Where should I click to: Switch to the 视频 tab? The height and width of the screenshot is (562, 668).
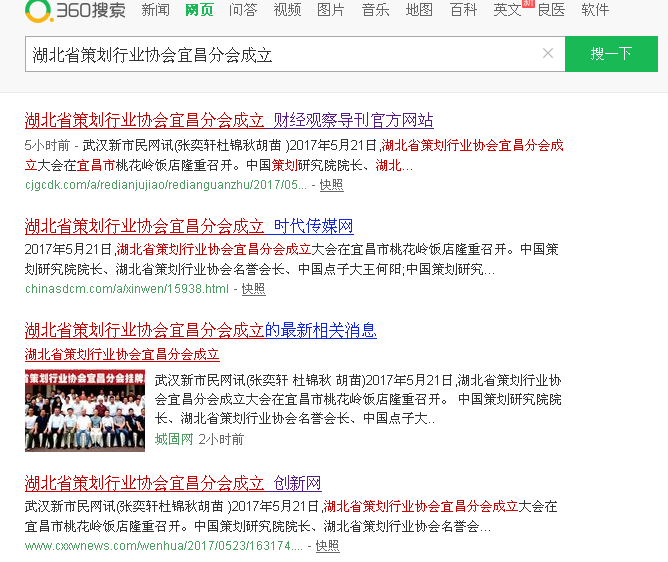288,10
